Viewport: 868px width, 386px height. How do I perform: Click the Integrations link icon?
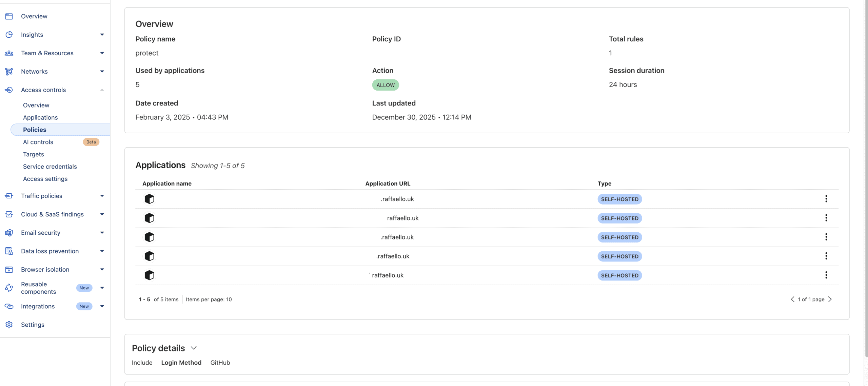tap(9, 306)
